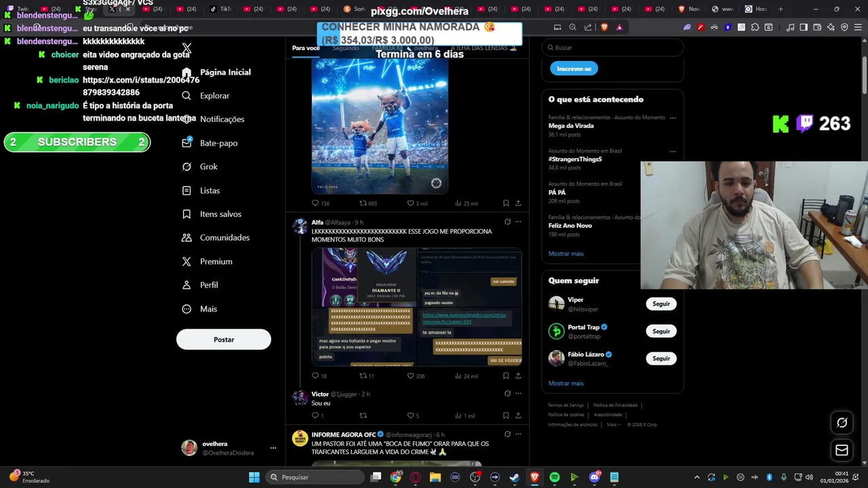Open Brave Rewards triangle icon
Screen dimensions: 868x488
tap(619, 27)
